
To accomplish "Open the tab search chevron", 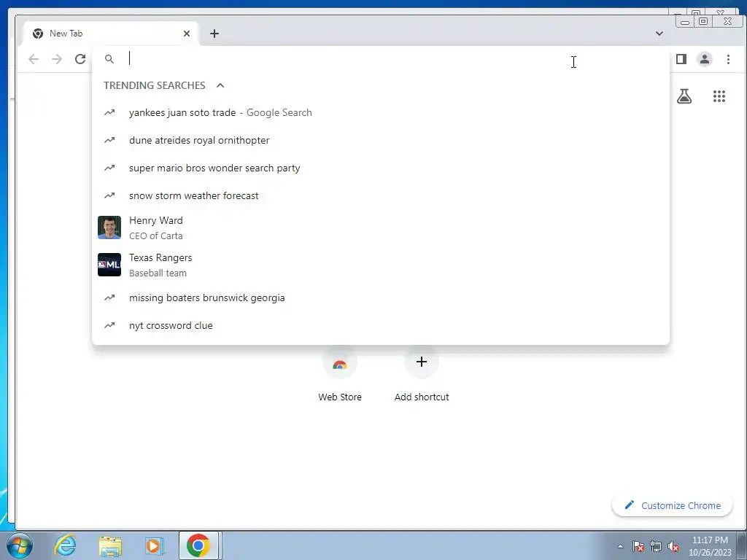I will [x=659, y=34].
